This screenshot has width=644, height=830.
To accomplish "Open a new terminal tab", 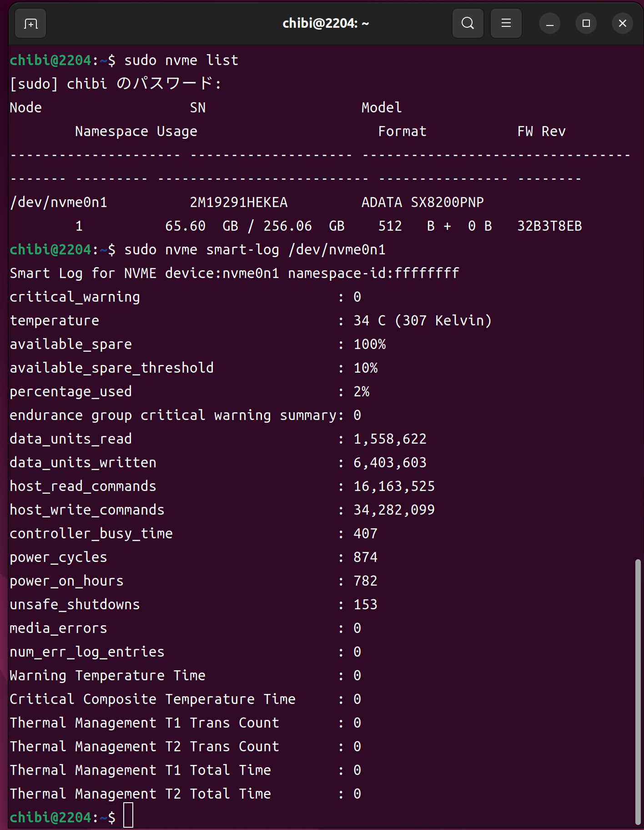I will [30, 23].
